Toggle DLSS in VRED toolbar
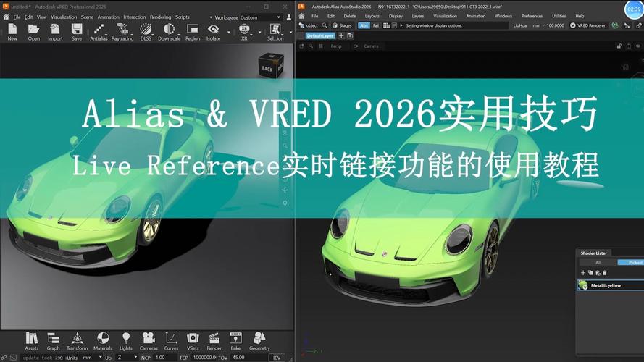Viewport: 644px width, 362px height. tap(146, 32)
